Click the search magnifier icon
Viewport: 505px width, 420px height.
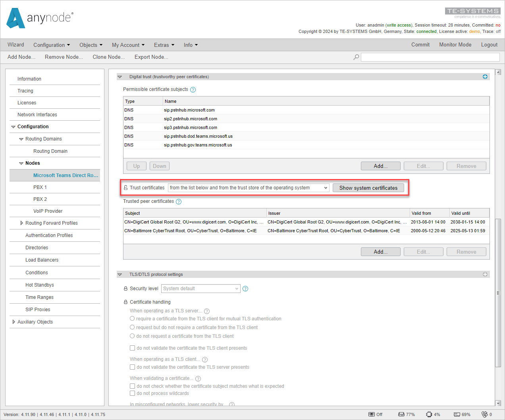click(x=356, y=57)
